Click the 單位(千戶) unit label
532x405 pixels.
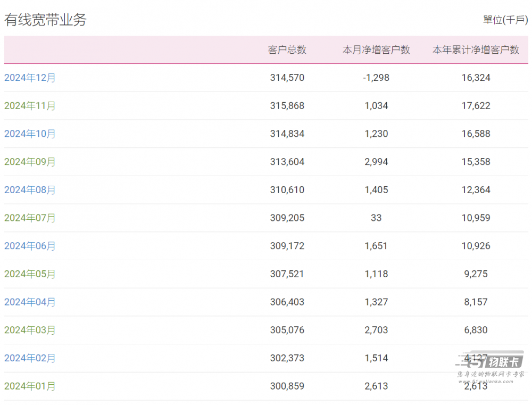pos(505,20)
